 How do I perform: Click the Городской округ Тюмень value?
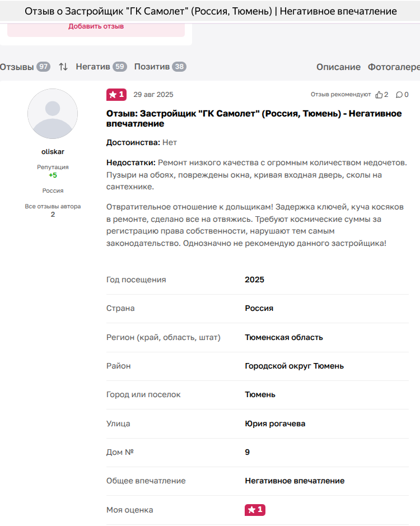[x=294, y=366]
